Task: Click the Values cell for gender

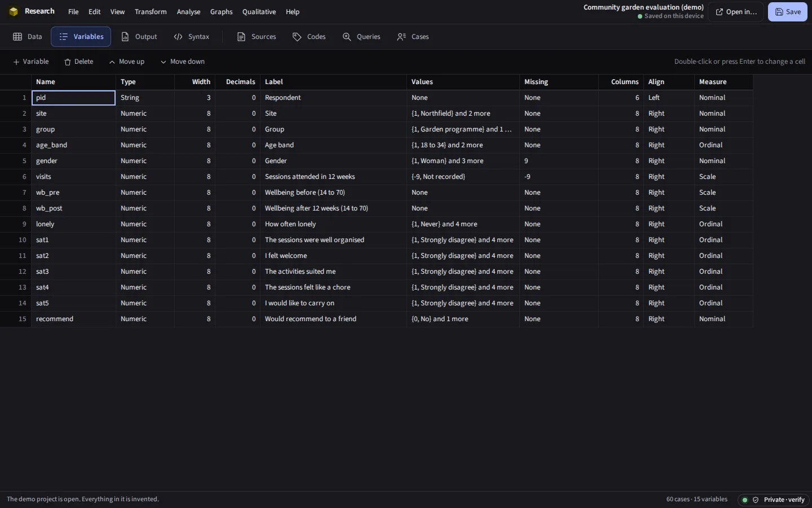Action: 463,161
